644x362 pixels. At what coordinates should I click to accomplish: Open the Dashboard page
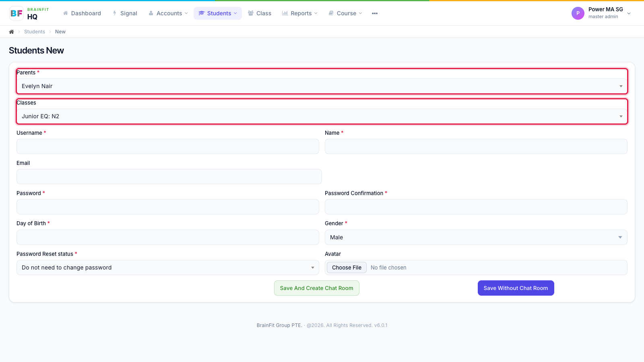[x=82, y=13]
